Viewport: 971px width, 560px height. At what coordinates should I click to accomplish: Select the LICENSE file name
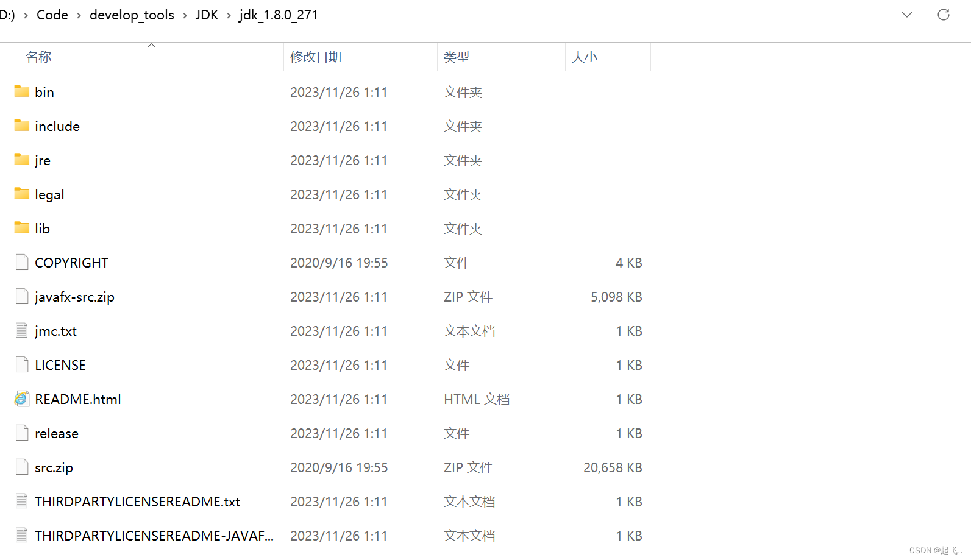tap(60, 365)
